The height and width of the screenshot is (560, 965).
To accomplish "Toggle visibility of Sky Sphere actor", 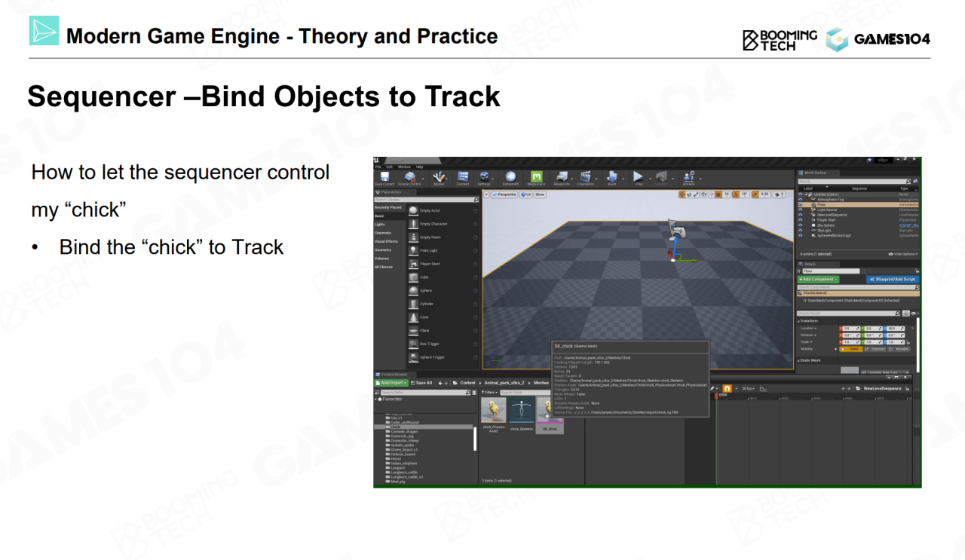I will click(x=801, y=225).
